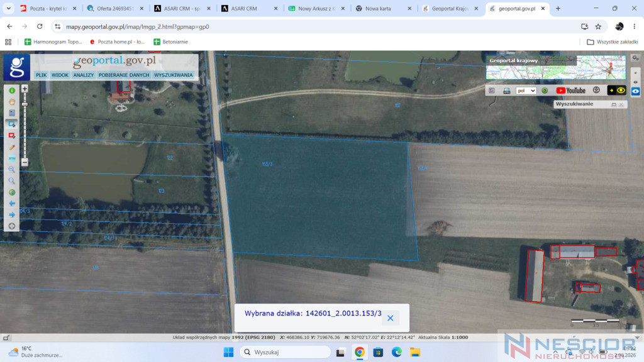Expand the Wyszukiwanie search panel
The width and height of the screenshot is (644, 362).
(614, 105)
